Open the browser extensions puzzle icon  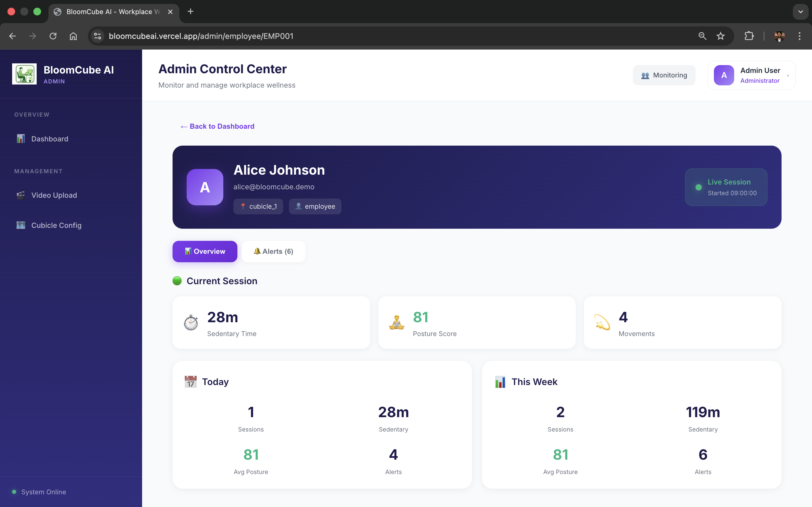[749, 36]
